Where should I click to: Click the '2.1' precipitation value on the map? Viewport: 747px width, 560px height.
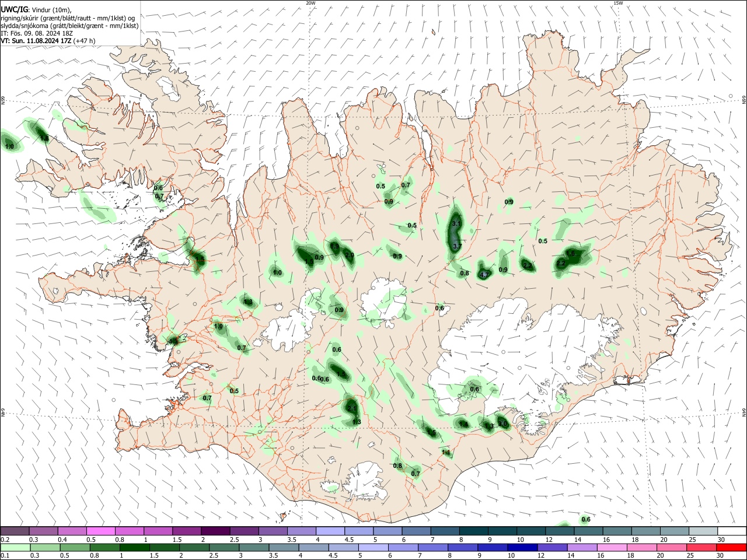[352, 408]
